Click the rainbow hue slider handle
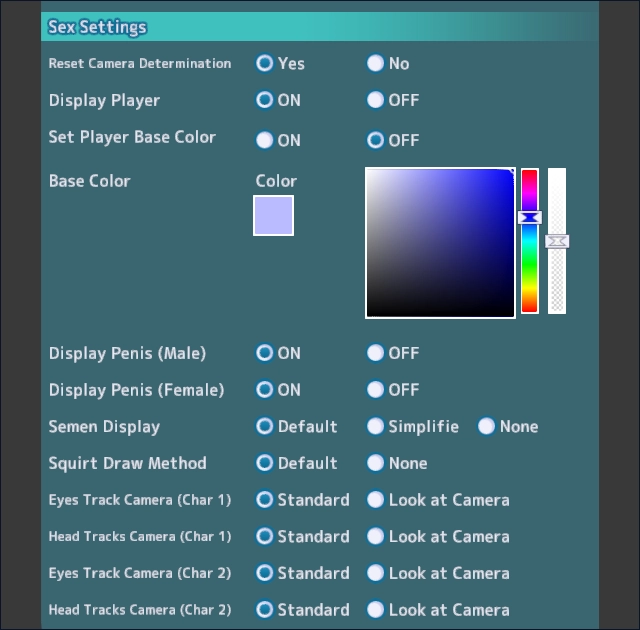Viewport: 640px width, 630px height. coord(530,217)
